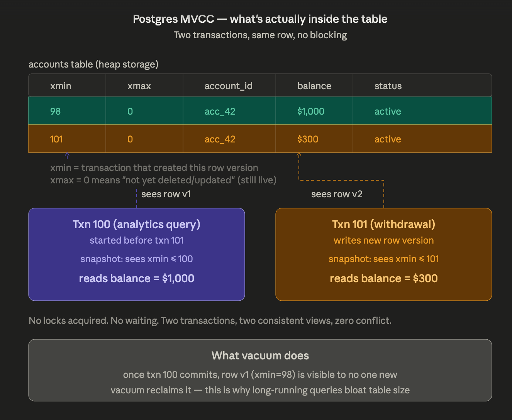This screenshot has height=420, width=512.
Task: Click the Txn 100 (analytics query) box title
Action: point(137,224)
